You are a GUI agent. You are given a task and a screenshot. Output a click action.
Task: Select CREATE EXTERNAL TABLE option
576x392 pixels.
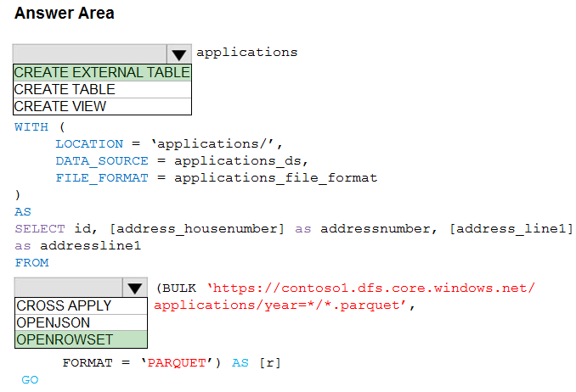pyautogui.click(x=102, y=72)
